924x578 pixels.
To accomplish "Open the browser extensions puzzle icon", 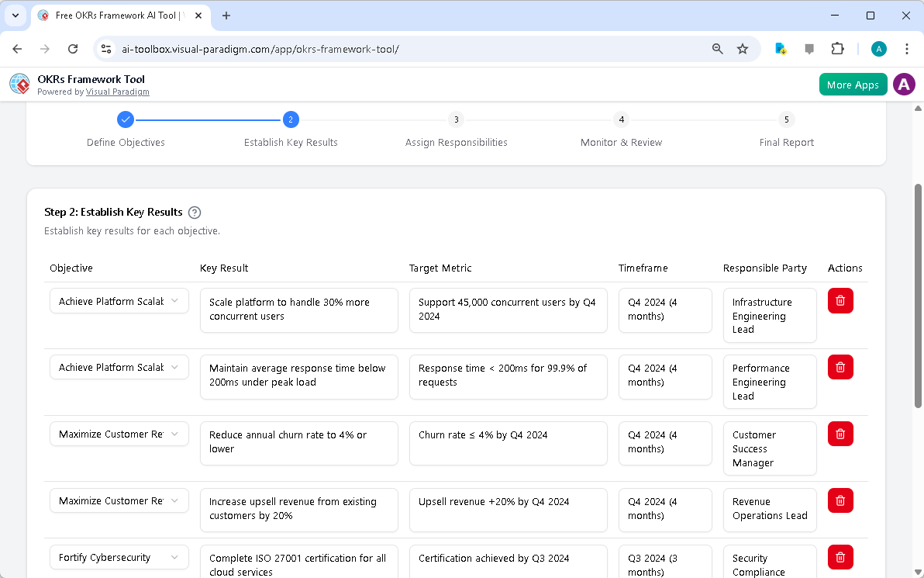I will 837,48.
